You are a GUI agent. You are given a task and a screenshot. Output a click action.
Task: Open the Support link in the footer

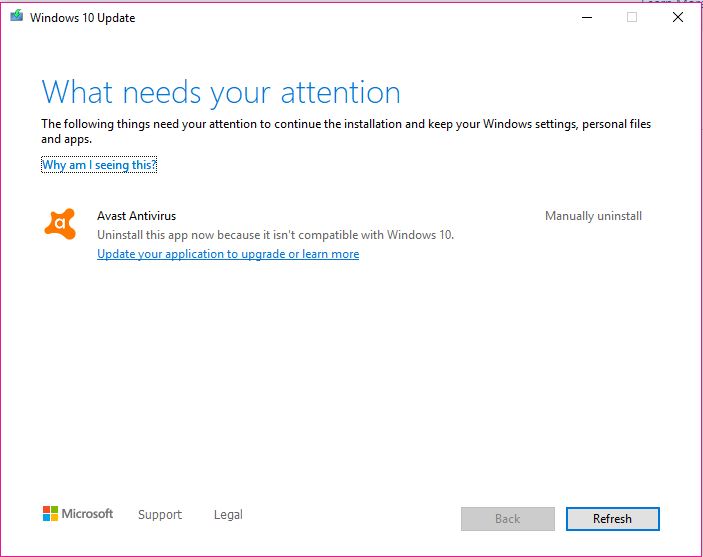pos(160,514)
